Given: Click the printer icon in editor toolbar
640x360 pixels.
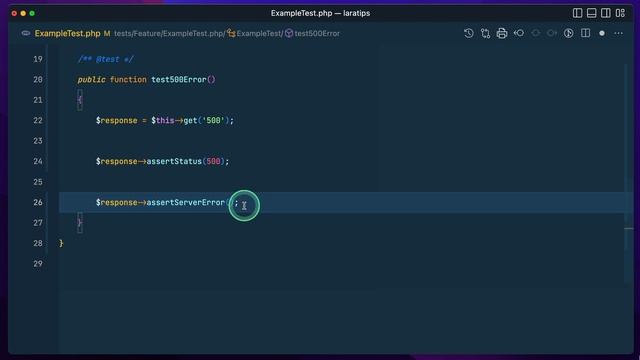Looking at the screenshot, I should click(x=502, y=33).
